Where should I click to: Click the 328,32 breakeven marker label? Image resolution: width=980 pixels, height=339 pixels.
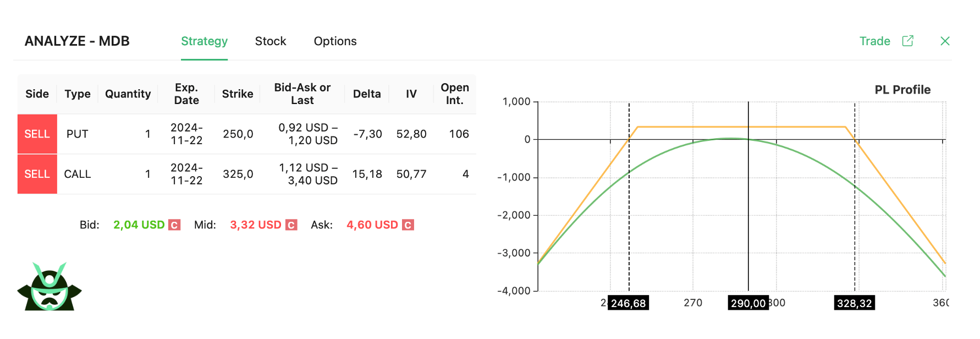point(854,303)
